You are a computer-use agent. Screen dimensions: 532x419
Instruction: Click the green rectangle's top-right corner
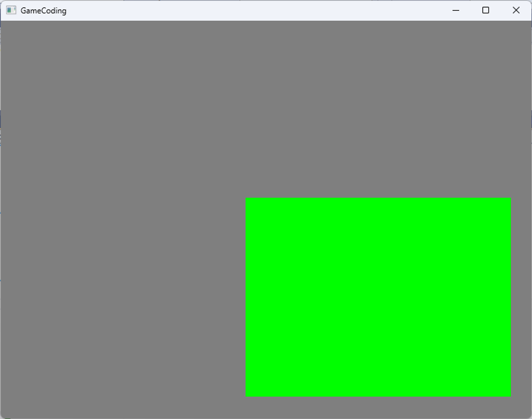pyautogui.click(x=510, y=199)
